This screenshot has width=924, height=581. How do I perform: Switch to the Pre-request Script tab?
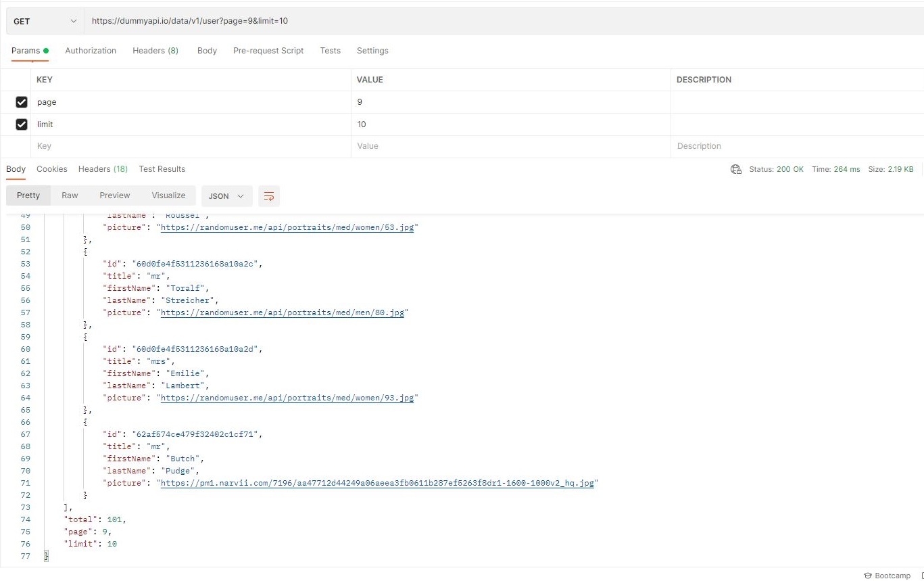tap(268, 51)
